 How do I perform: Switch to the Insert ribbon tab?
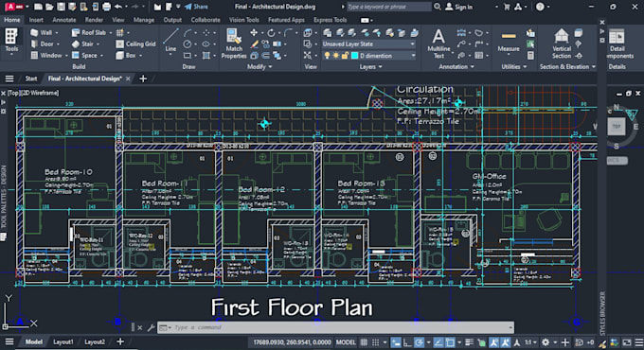36,20
